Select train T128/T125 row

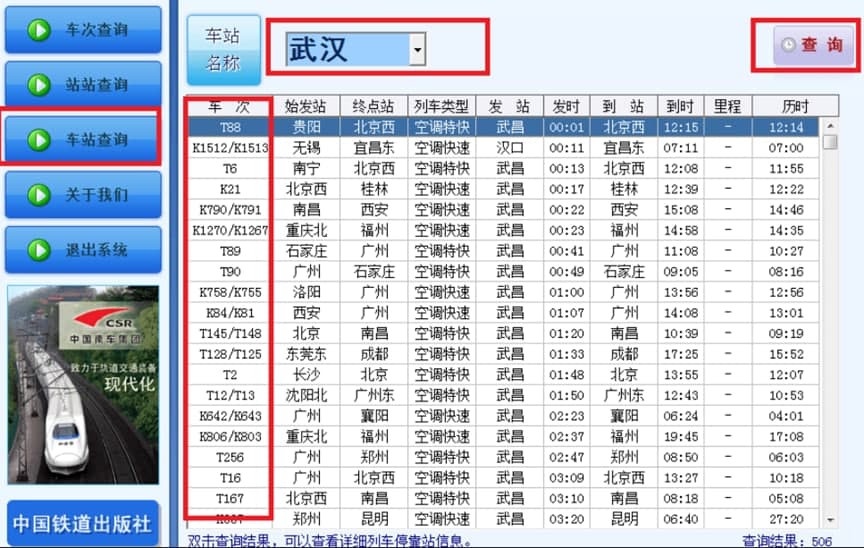point(503,354)
